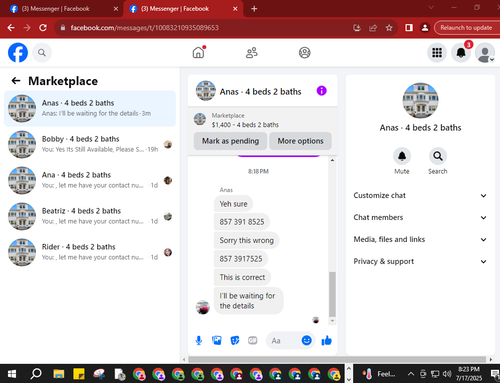The height and width of the screenshot is (383, 500).
Task: Open the Facebook menu grid icon
Action: coord(437,53)
